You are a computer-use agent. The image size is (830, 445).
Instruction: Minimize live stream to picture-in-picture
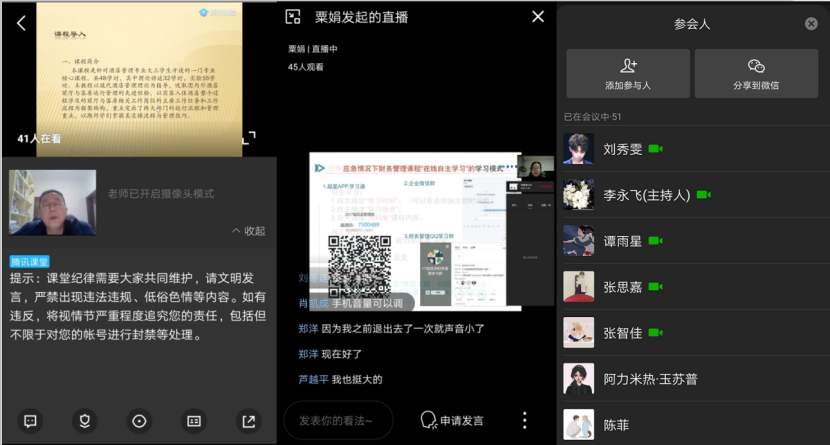[x=293, y=17]
